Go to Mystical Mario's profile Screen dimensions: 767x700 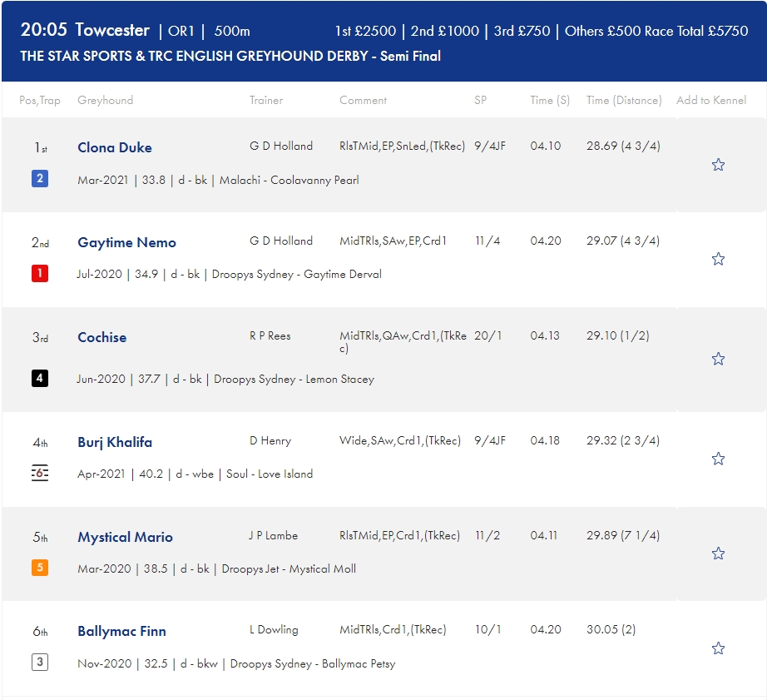click(x=125, y=537)
